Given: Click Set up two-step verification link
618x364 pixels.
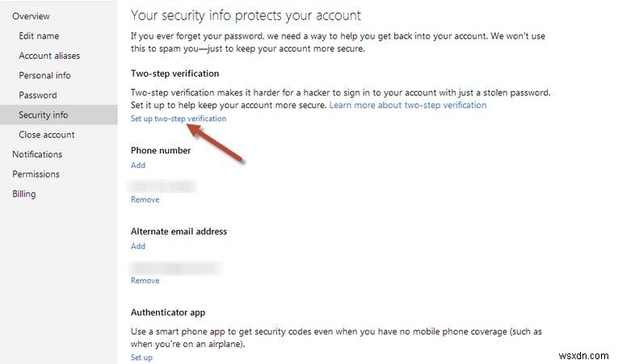Looking at the screenshot, I should click(179, 119).
